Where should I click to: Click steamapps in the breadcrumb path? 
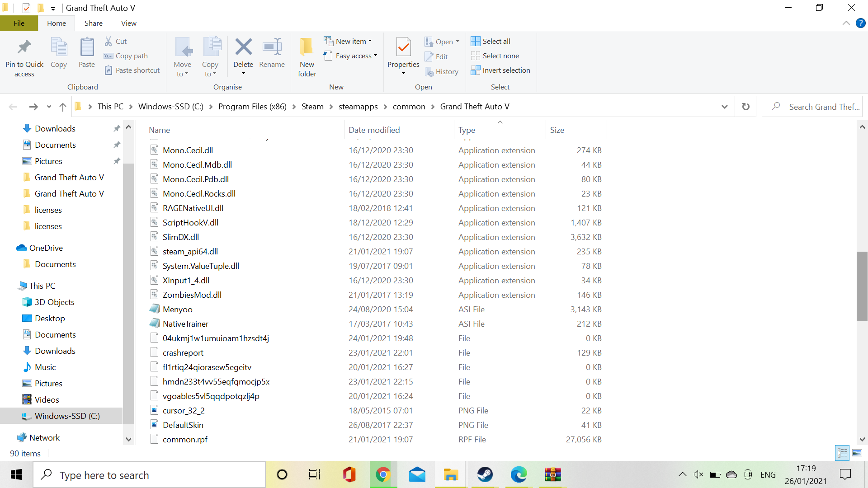click(x=358, y=107)
